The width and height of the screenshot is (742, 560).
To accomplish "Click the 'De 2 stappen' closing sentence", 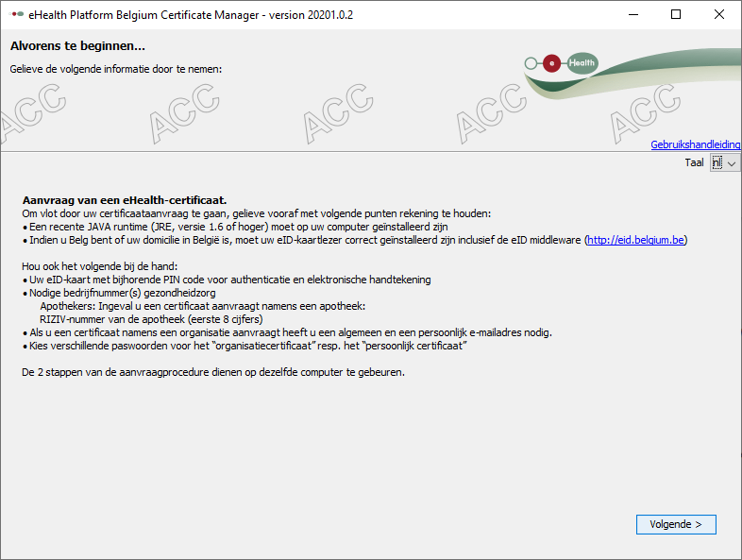I will click(213, 372).
